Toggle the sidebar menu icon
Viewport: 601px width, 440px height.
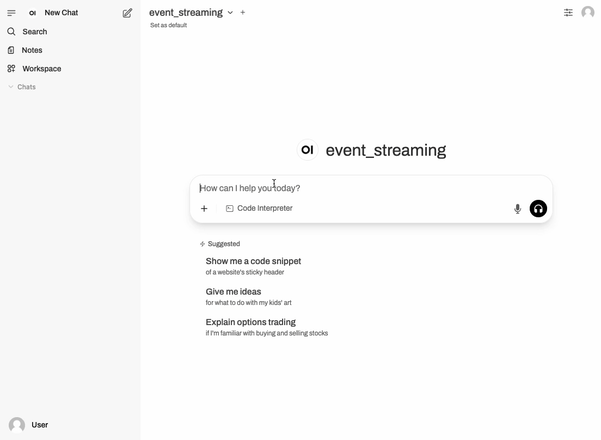(x=12, y=13)
